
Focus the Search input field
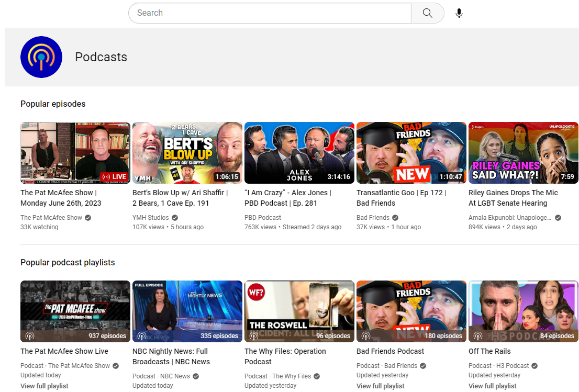(270, 13)
